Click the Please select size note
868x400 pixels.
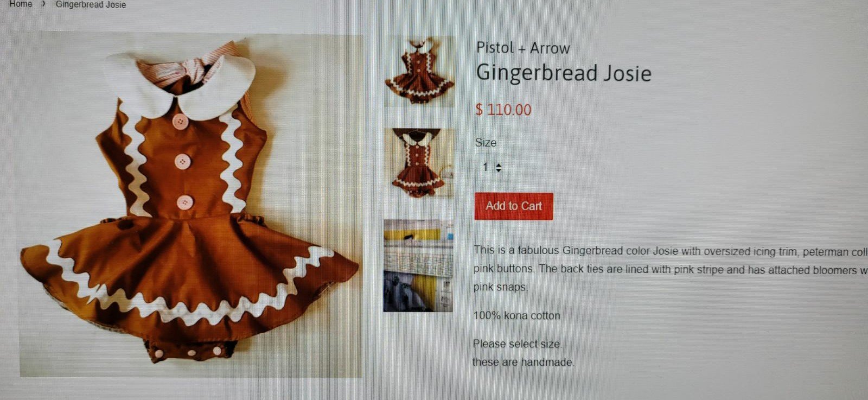[517, 344]
